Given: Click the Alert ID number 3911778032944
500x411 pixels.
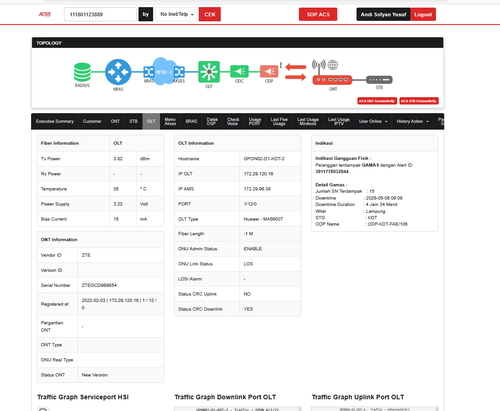Looking at the screenshot, I should tap(332, 171).
